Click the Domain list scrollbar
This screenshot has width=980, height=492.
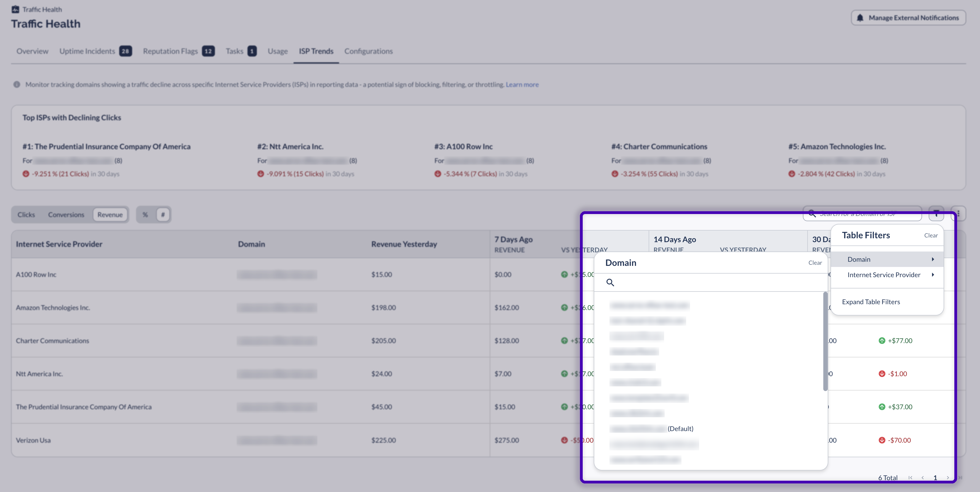[x=825, y=341]
